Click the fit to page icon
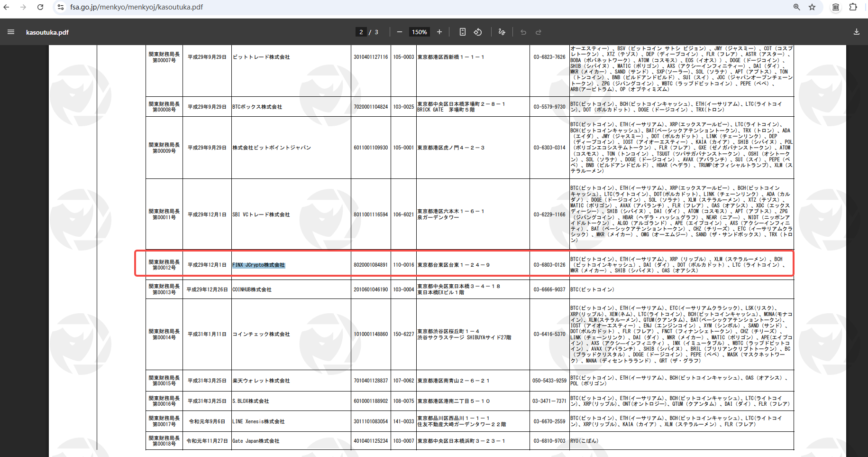Viewport: 868px width, 457px height. click(463, 32)
